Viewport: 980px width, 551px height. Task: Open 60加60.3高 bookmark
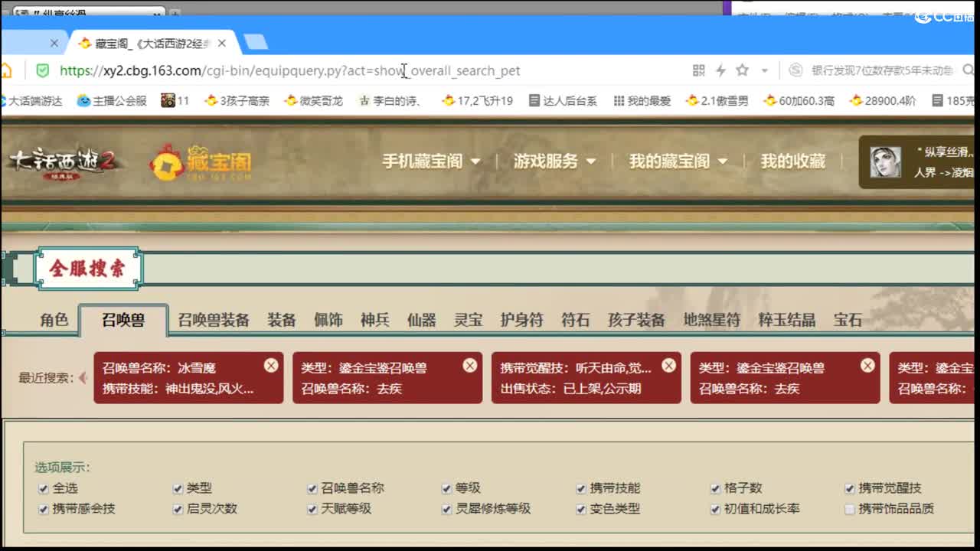[x=799, y=100]
